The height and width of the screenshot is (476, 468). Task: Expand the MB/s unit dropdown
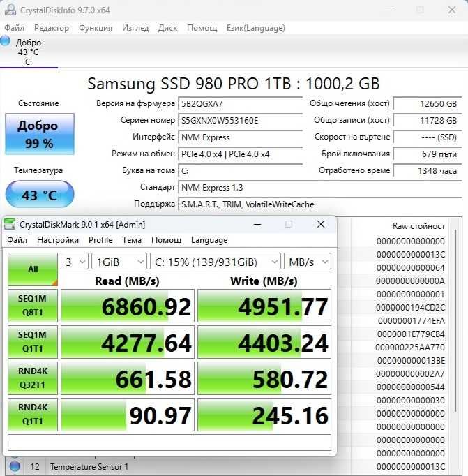coord(308,261)
